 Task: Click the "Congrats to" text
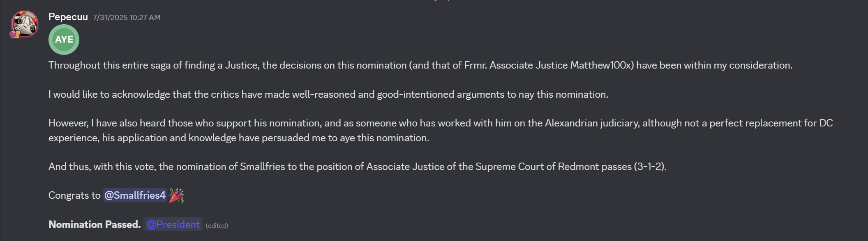point(74,195)
